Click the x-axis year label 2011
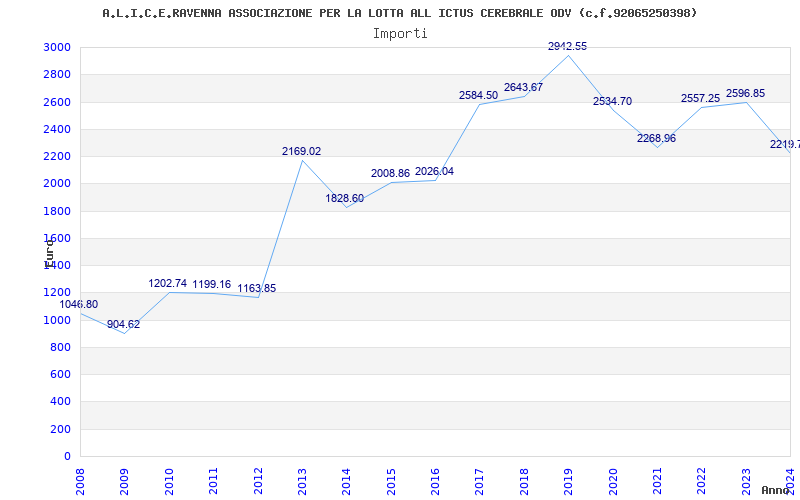 [213, 482]
